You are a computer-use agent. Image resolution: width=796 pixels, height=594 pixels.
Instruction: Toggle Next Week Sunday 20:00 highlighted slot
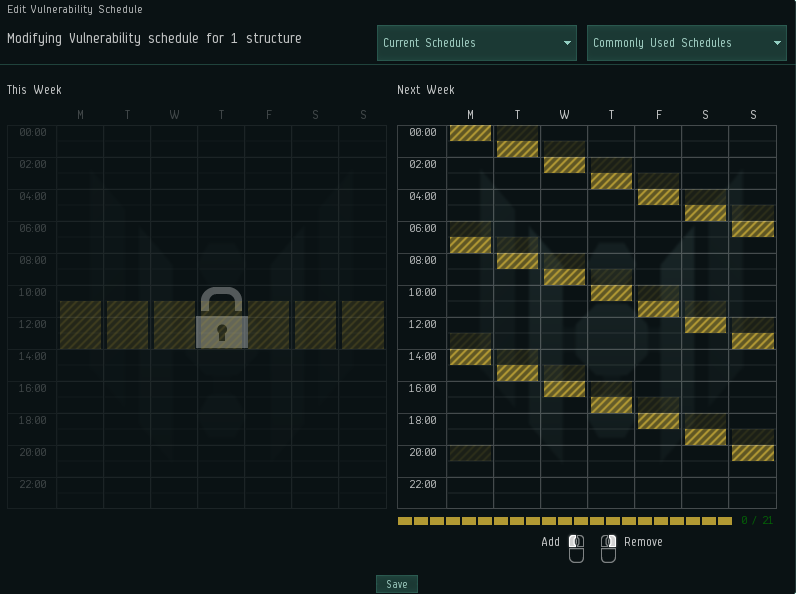(x=752, y=453)
